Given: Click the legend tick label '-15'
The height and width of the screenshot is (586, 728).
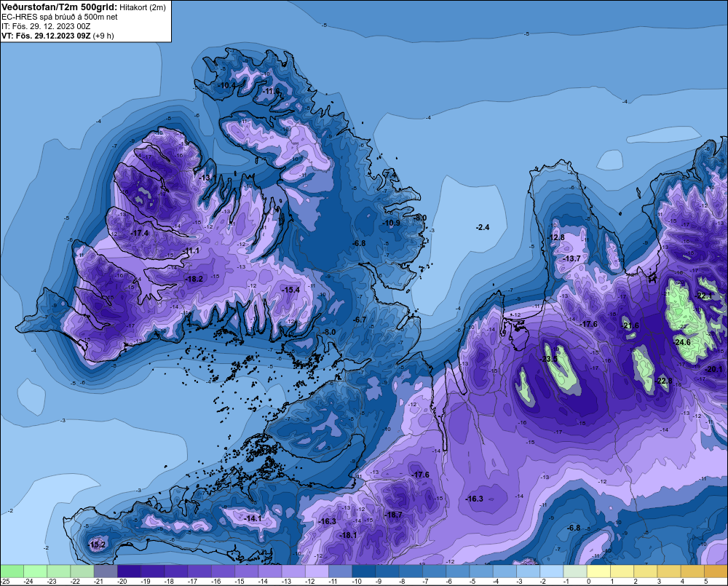Looking at the screenshot, I should pyautogui.click(x=240, y=582).
